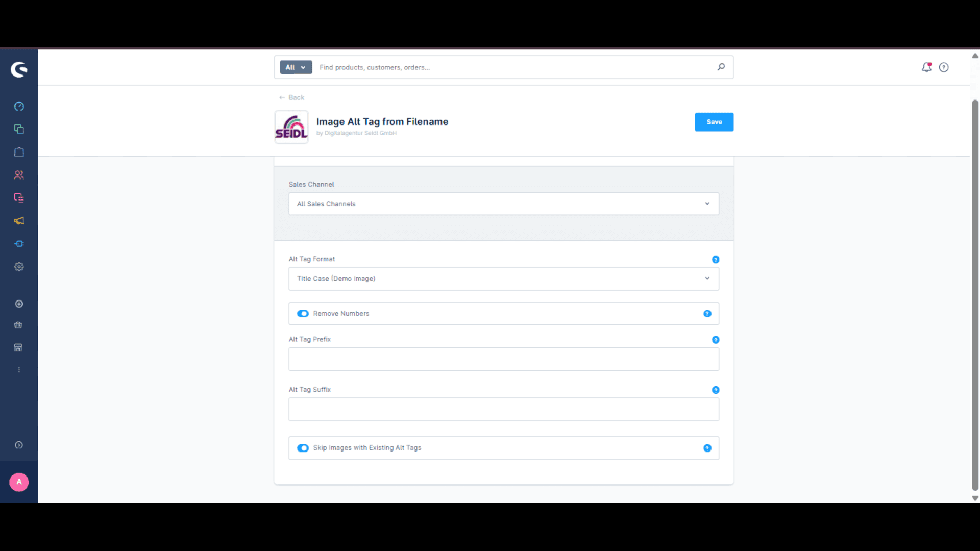Click the notifications bell icon
Screen dimensions: 980x551
(x=926, y=67)
